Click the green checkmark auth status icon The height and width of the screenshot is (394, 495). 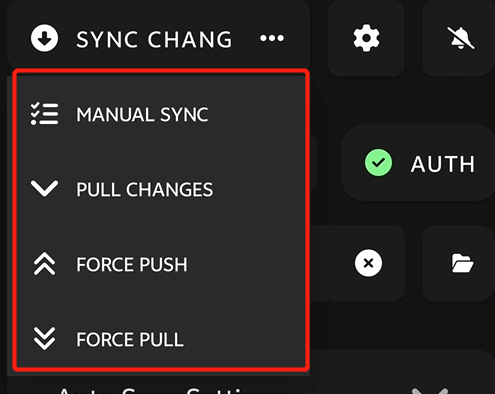(378, 163)
